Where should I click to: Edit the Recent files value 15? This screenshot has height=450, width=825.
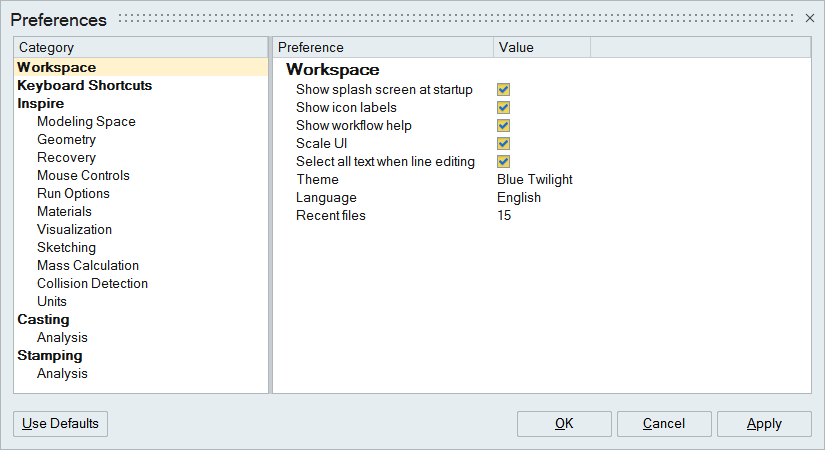tap(504, 215)
